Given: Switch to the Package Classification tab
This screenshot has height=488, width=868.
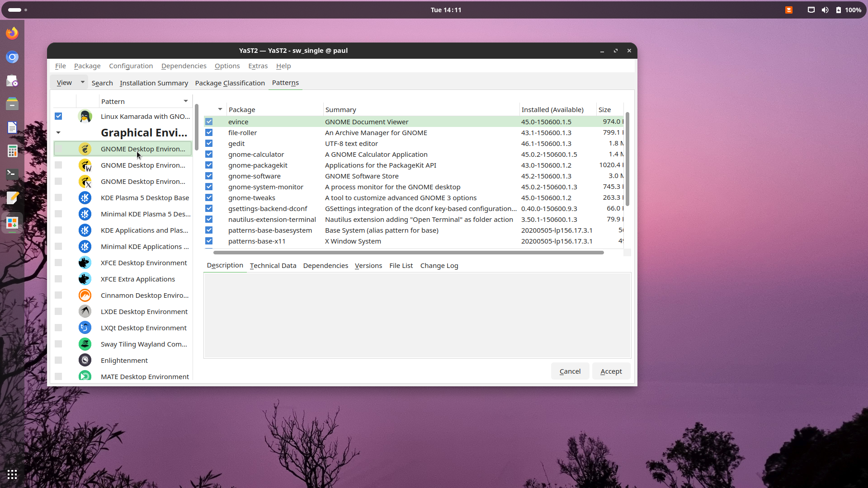Looking at the screenshot, I should click(x=230, y=83).
